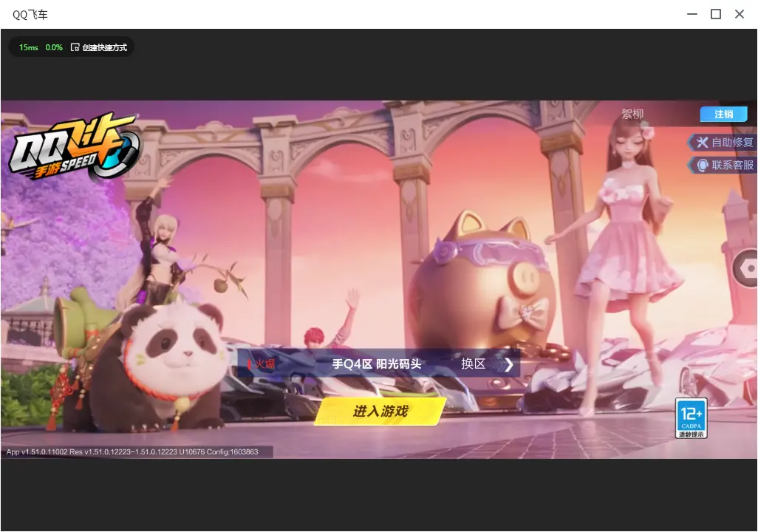Screen dimensions: 758x532
Task: Click the shortcut icon before 创建快捷方式
Action: point(75,47)
